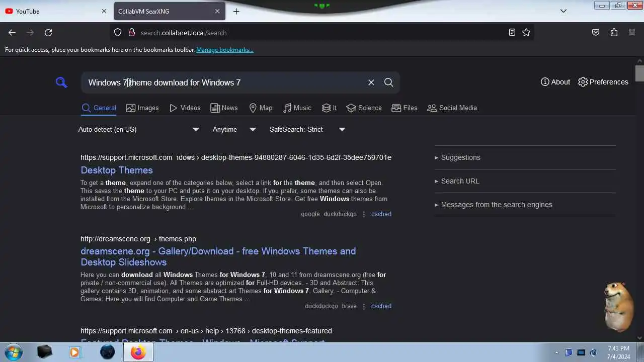Image resolution: width=644 pixels, height=362 pixels.
Task: Open the SafeSearch: Strict dropdown
Action: 307,129
